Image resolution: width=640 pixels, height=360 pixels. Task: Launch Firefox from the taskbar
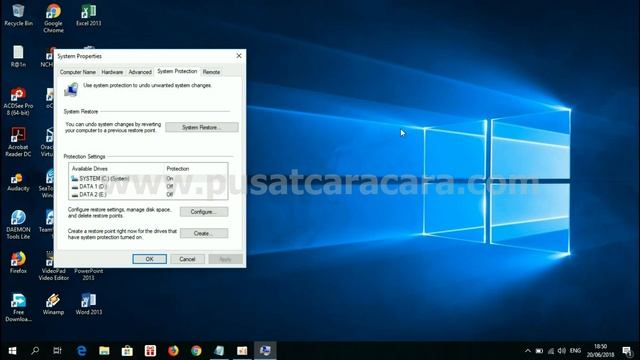point(173,351)
